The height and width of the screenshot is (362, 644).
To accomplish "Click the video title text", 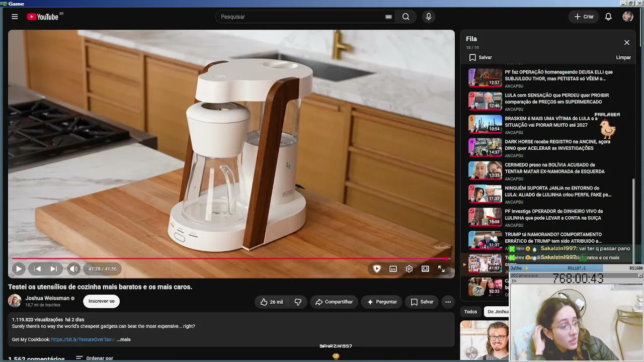I will click(x=100, y=287).
